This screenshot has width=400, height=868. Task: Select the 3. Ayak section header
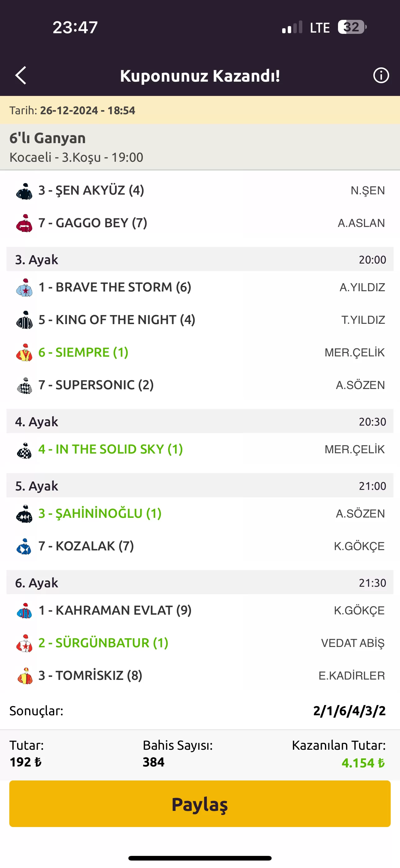[x=200, y=260]
